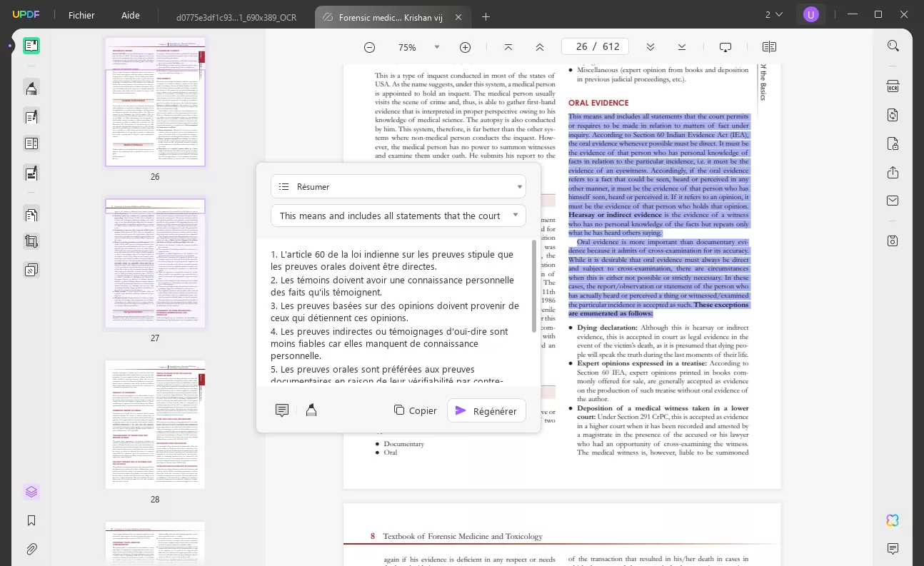Zoom in with the plus button
The image size is (924, 566).
point(465,47)
